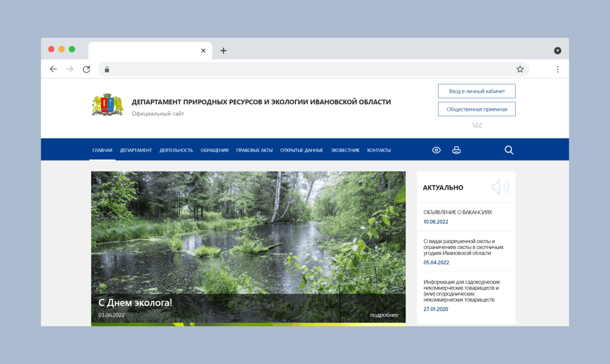The image size is (610, 364).
Task: Click the browser back arrow
Action: coord(53,69)
